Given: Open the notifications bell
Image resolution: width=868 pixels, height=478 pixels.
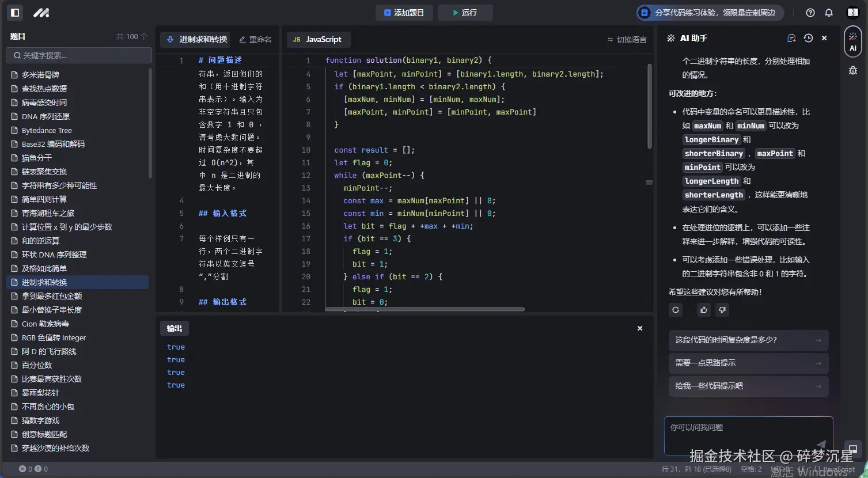Looking at the screenshot, I should coord(829,13).
